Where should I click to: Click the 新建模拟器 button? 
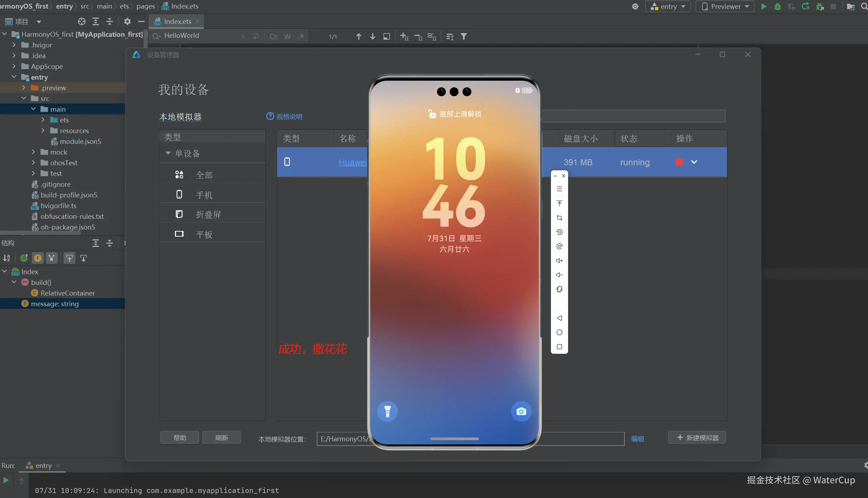point(697,438)
